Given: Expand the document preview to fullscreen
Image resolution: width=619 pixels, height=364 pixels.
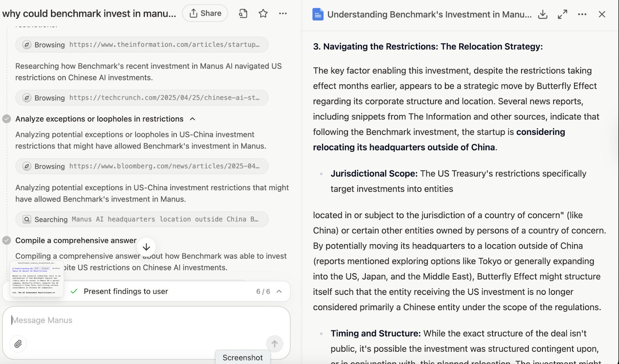Looking at the screenshot, I should click(563, 14).
